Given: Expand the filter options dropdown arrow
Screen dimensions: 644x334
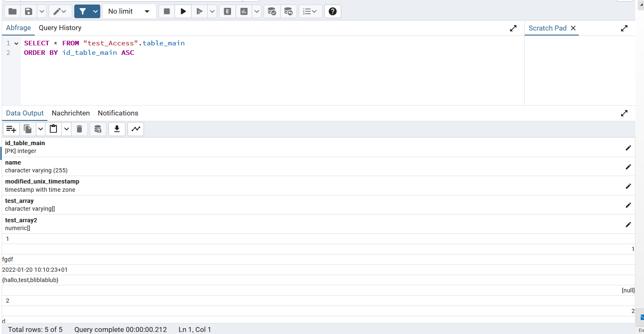Looking at the screenshot, I should tap(96, 12).
